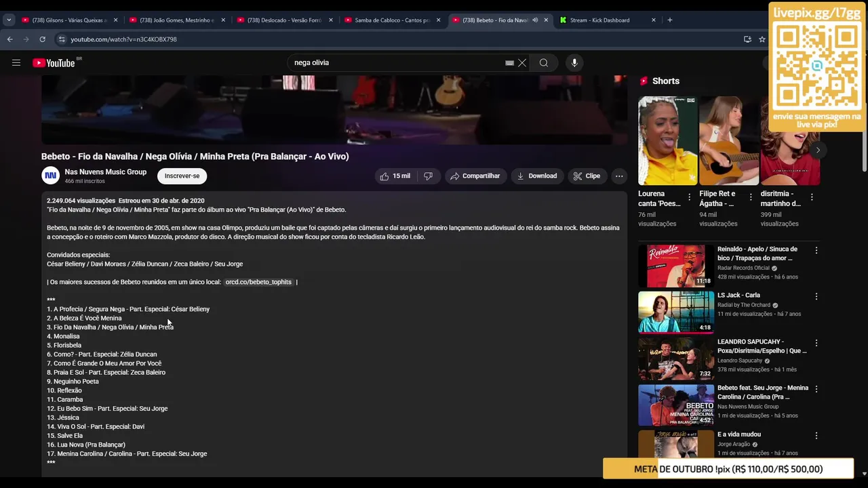Click the Compartilhar share button

[475, 176]
